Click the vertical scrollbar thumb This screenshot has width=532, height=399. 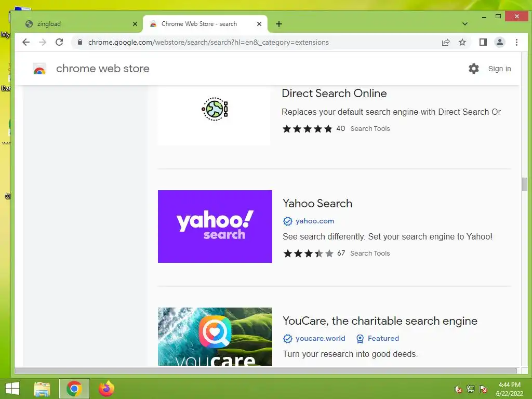525,184
